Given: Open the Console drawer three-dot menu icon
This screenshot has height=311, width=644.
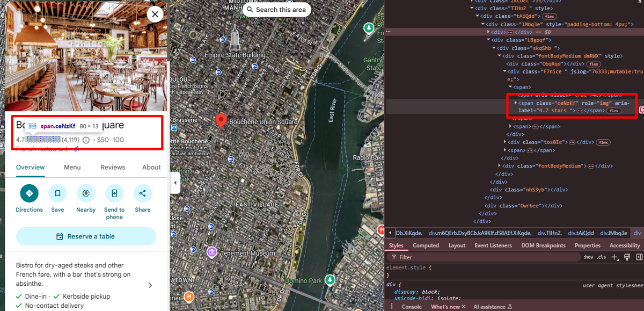Looking at the screenshot, I should (x=392, y=306).
